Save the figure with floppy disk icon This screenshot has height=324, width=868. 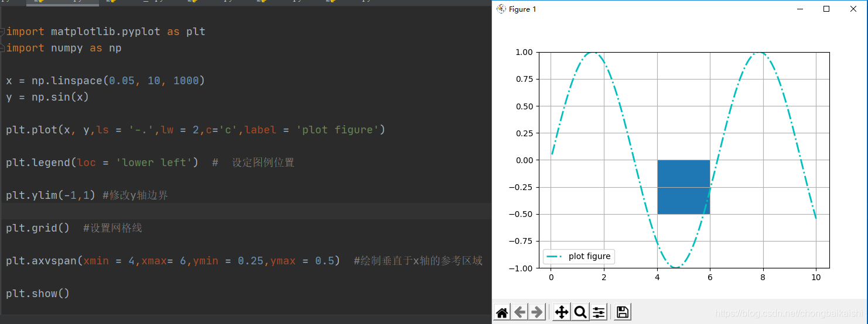click(623, 312)
